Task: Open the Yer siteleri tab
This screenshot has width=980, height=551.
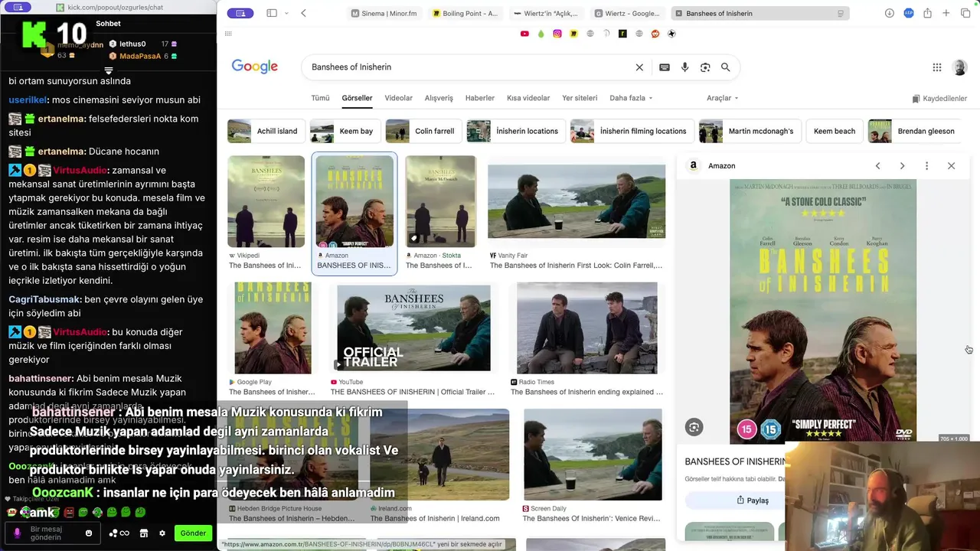Action: pyautogui.click(x=580, y=98)
